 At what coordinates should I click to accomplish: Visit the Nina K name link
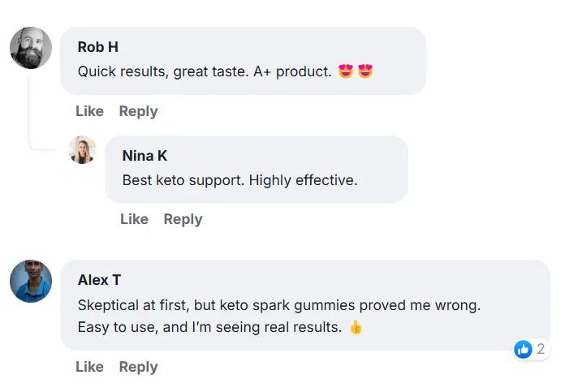click(x=144, y=156)
